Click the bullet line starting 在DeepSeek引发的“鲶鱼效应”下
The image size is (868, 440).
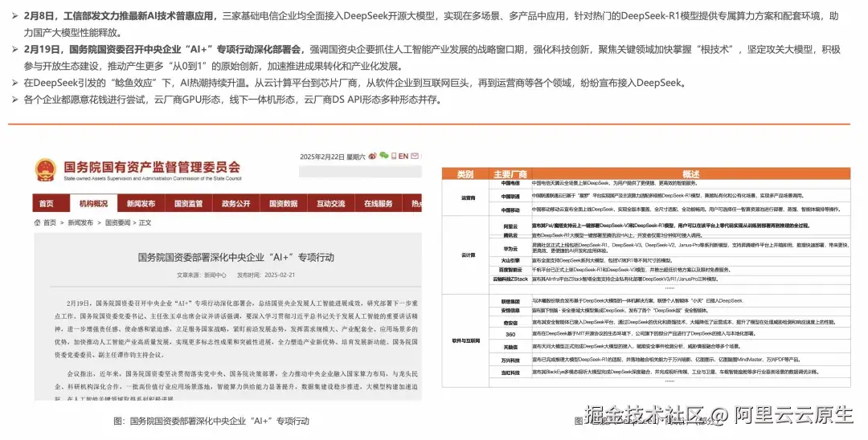click(x=355, y=84)
